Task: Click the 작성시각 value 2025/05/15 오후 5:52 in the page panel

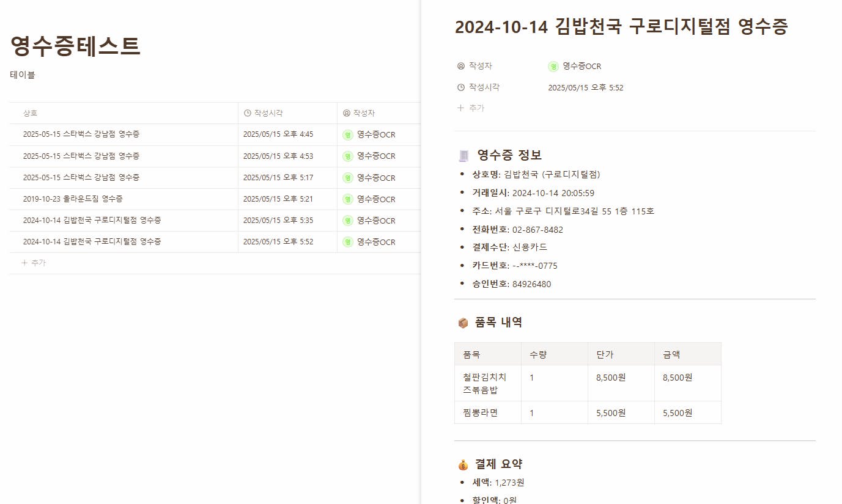Action: 586,88
